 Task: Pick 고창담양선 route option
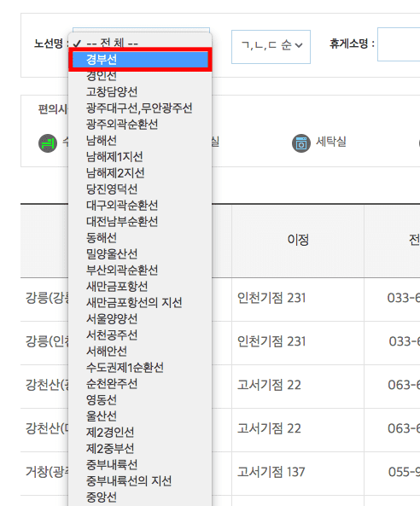point(140,92)
